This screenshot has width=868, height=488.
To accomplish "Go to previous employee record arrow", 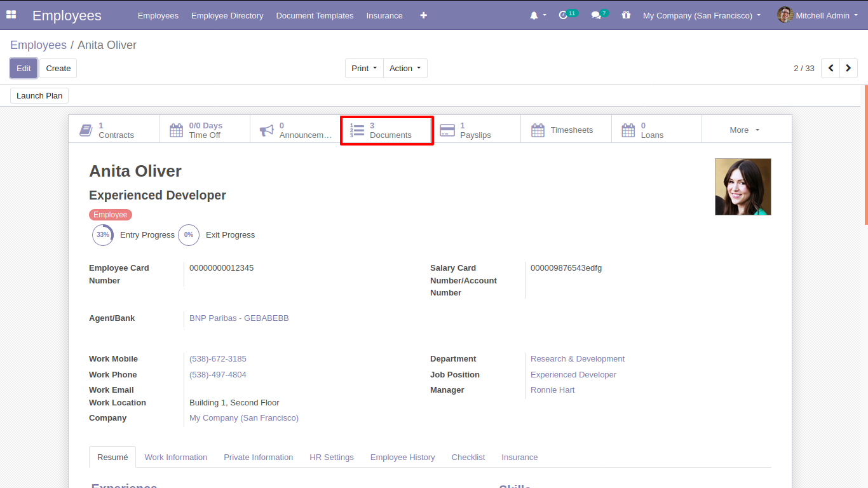I will [831, 68].
